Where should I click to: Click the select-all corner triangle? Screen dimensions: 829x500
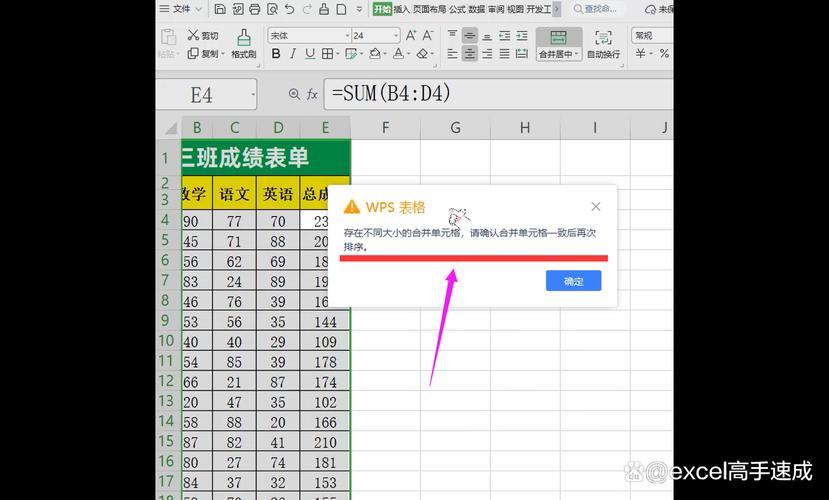click(170, 128)
